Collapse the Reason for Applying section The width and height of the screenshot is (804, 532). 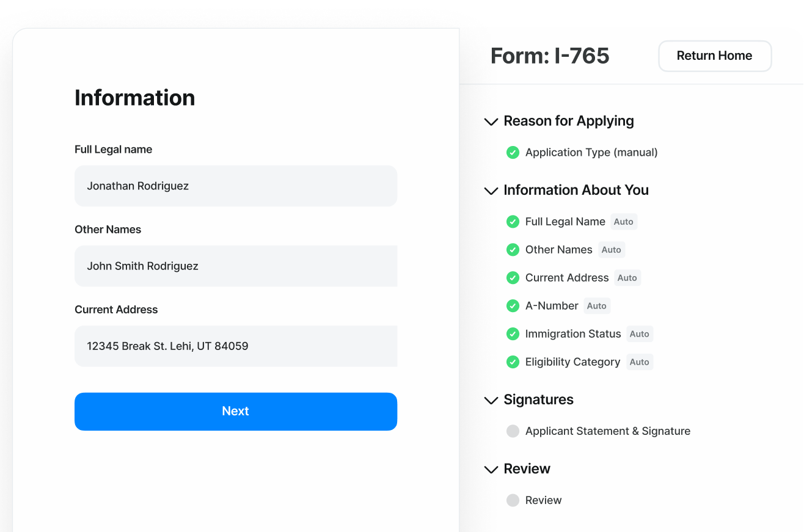tap(491, 122)
